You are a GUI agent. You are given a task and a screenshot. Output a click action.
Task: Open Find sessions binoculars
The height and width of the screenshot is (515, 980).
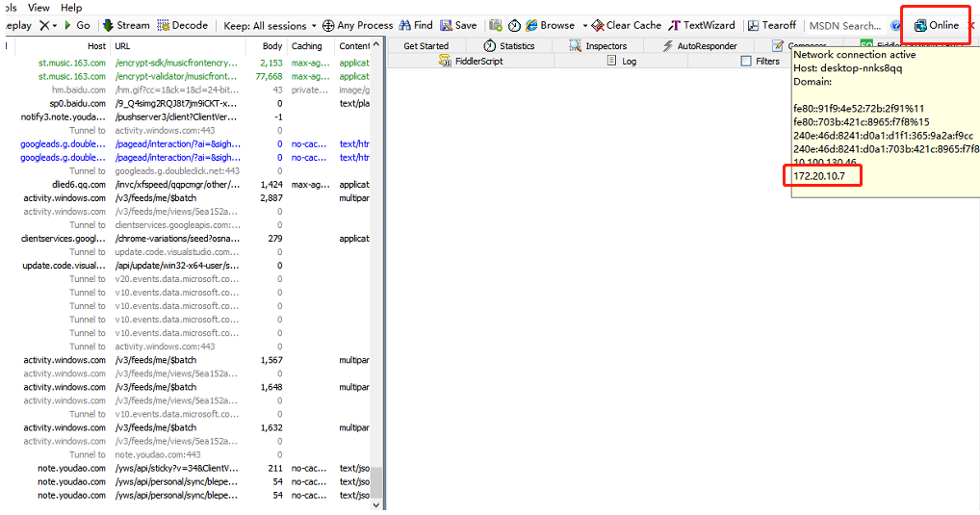tap(416, 26)
